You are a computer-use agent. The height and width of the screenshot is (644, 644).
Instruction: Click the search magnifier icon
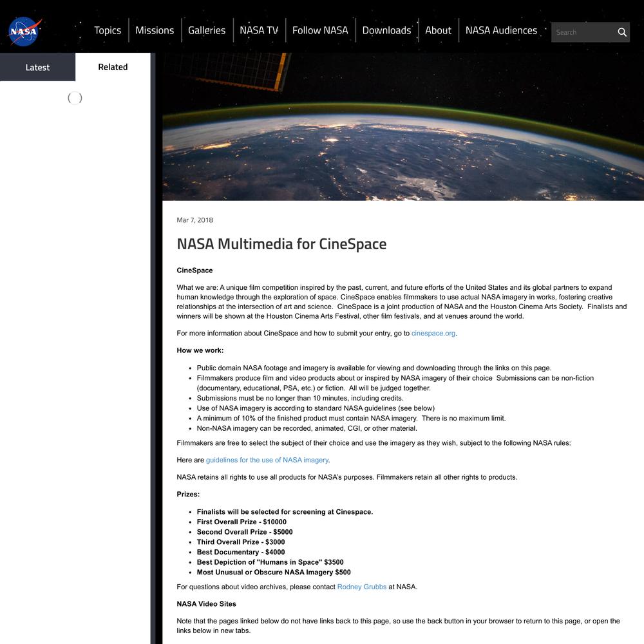[x=622, y=32]
